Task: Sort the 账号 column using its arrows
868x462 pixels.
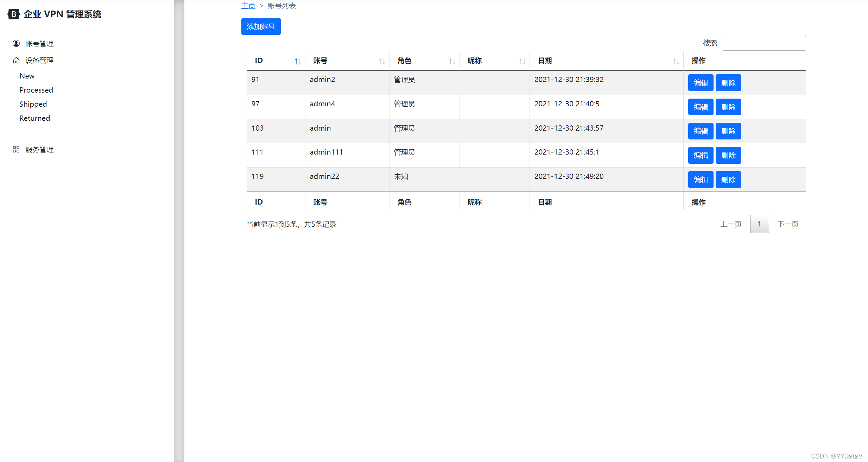Action: pyautogui.click(x=382, y=61)
